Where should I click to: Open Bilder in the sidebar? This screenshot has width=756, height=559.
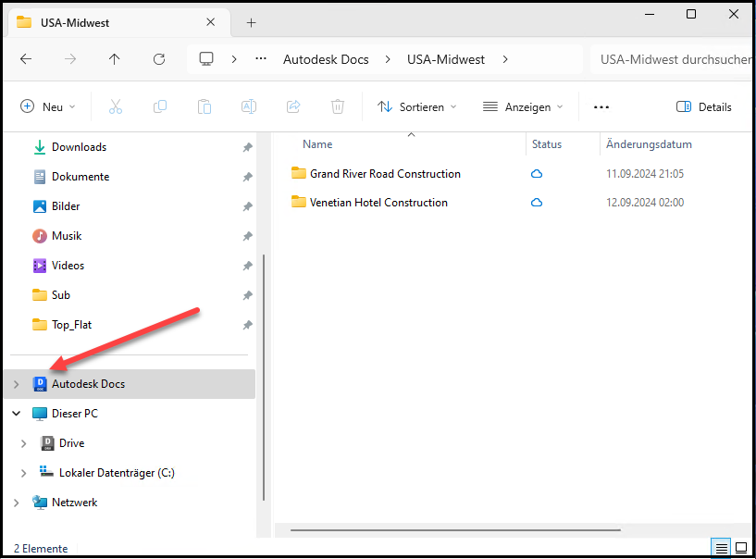pyautogui.click(x=66, y=206)
